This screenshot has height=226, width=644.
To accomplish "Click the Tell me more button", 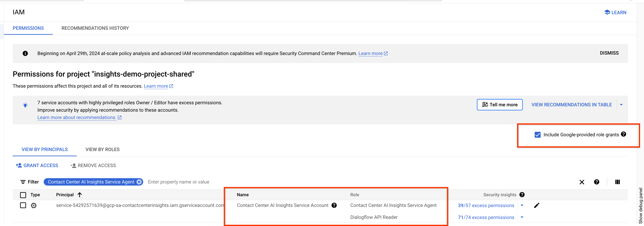I will pos(499,105).
